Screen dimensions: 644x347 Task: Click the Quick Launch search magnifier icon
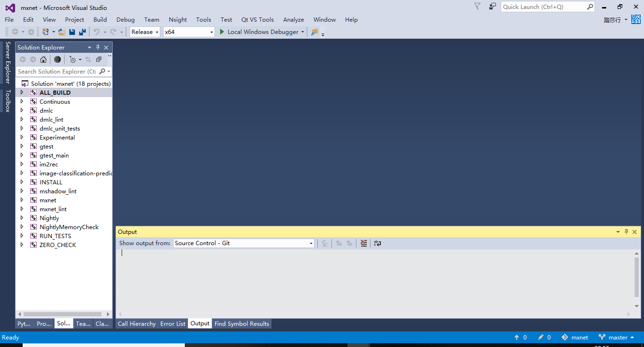[x=590, y=7]
